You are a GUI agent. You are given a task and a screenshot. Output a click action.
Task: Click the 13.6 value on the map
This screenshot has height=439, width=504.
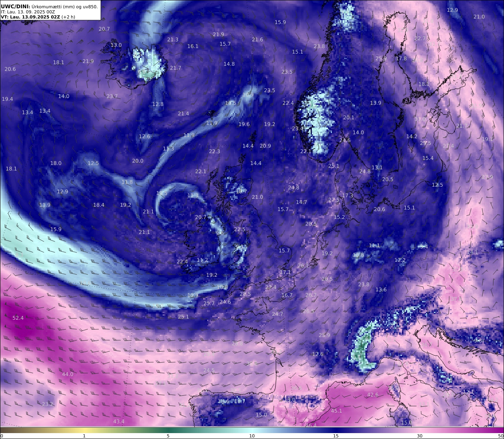[x=381, y=289]
